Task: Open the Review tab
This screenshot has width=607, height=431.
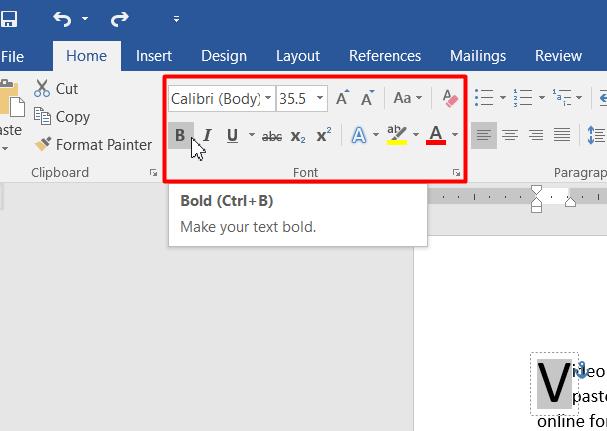Action: click(558, 56)
